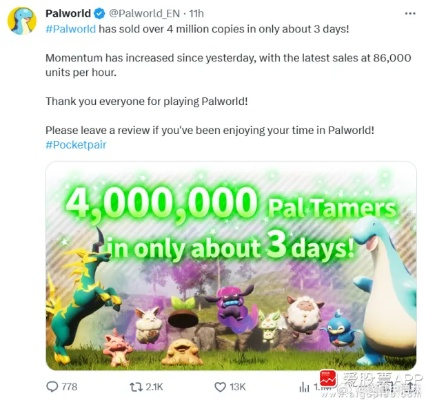Click the blue verified badge
This screenshot has width=426, height=400.
99,13
